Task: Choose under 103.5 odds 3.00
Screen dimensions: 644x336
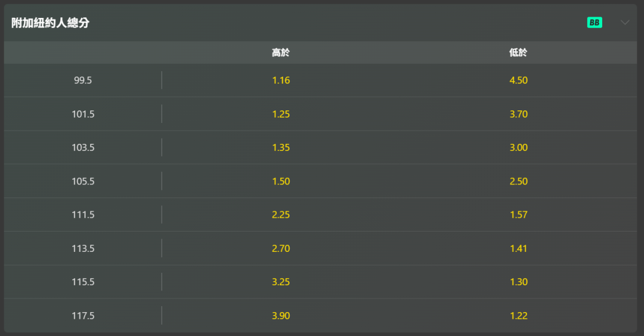Action: (518, 147)
